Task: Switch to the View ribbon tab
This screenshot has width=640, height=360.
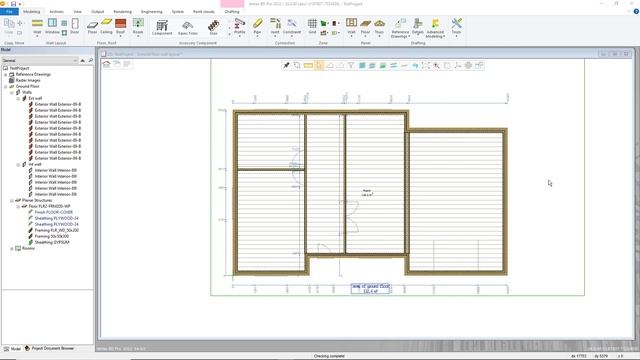Action: [x=78, y=11]
